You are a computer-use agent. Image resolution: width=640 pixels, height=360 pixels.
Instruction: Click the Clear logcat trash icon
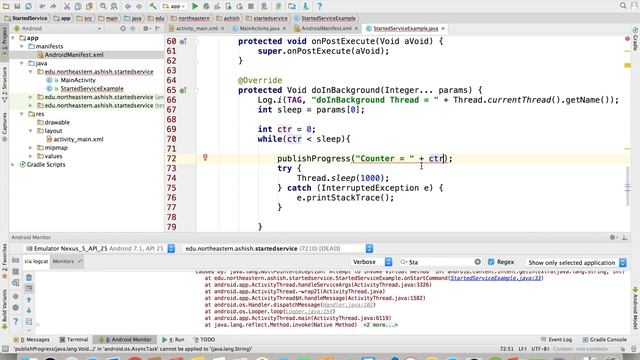29,278
